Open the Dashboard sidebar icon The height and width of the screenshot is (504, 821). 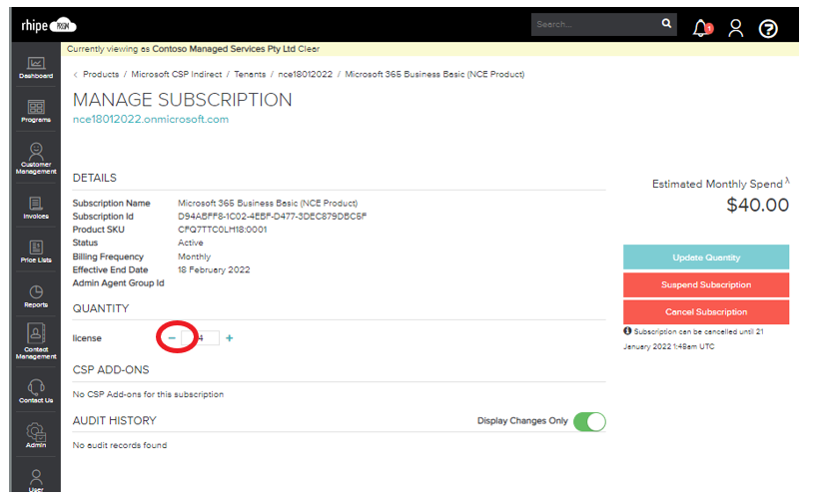[x=36, y=68]
